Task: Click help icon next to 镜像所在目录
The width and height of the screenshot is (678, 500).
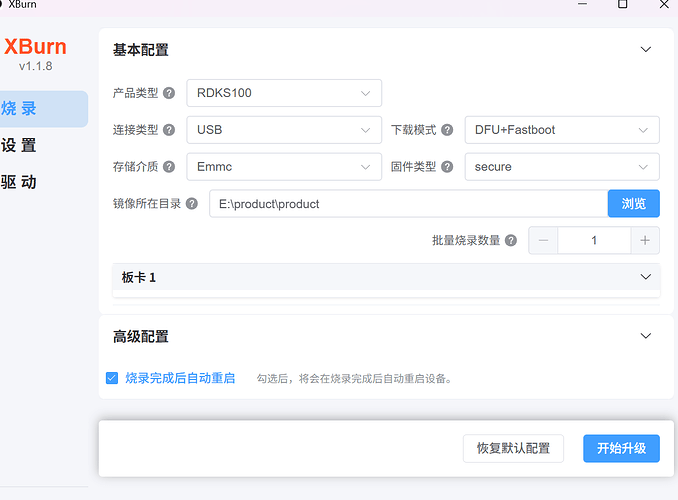Action: 192,203
